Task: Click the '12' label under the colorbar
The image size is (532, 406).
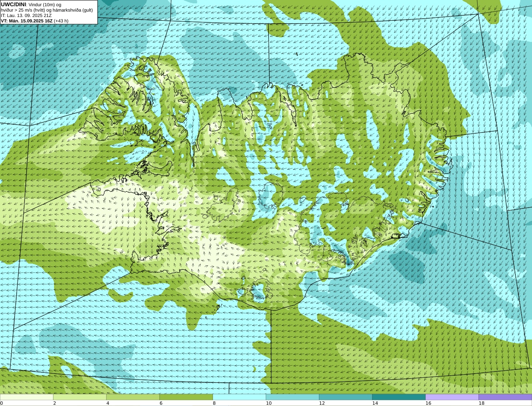Action: pyautogui.click(x=322, y=403)
